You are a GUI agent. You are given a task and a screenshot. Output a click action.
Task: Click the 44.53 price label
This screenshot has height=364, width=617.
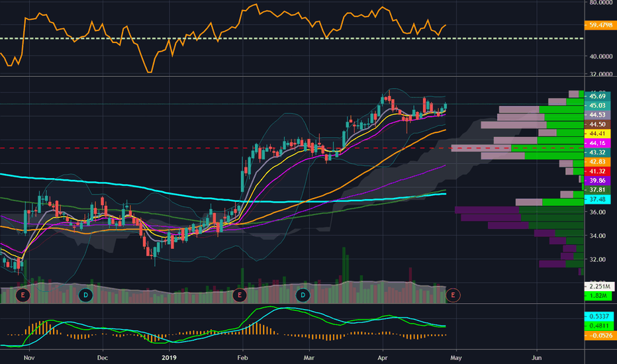[x=597, y=115]
